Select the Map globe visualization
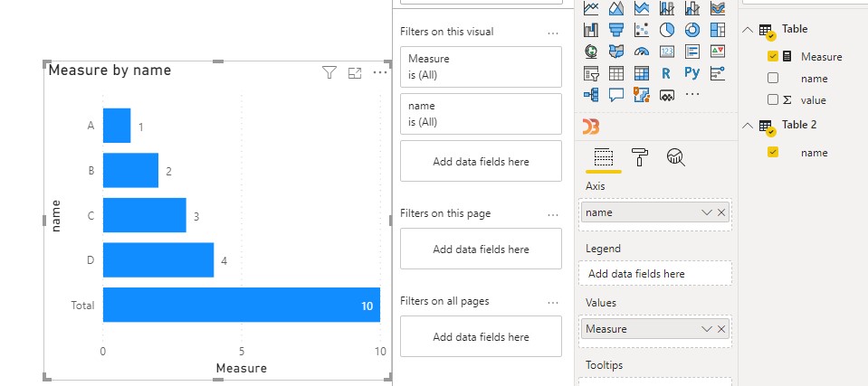Screen dimensions: 868x386 [x=591, y=52]
